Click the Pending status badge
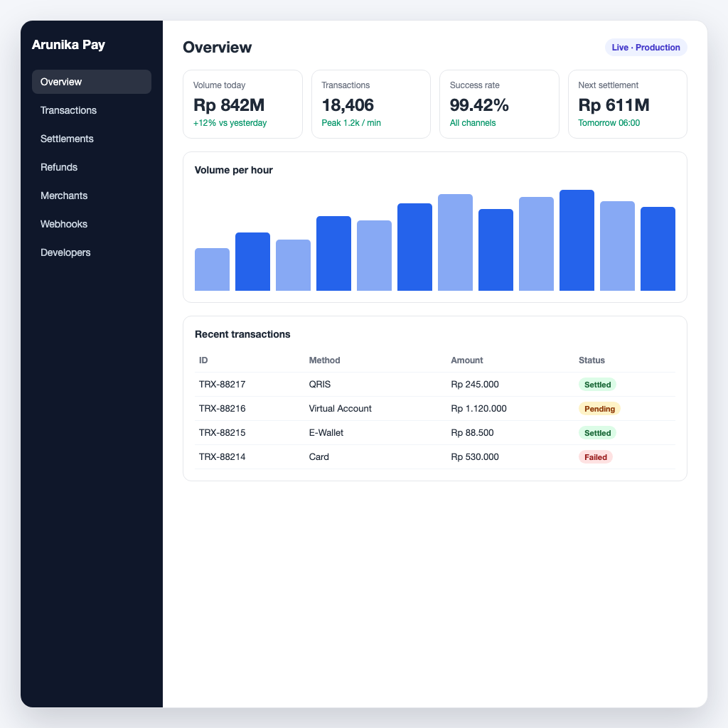The width and height of the screenshot is (728, 728). pyautogui.click(x=599, y=409)
